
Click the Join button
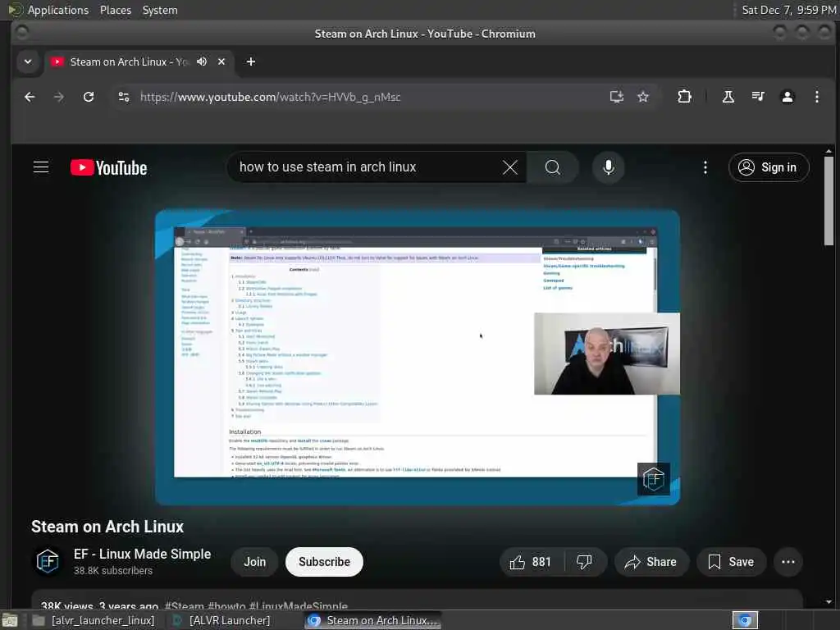click(x=254, y=561)
